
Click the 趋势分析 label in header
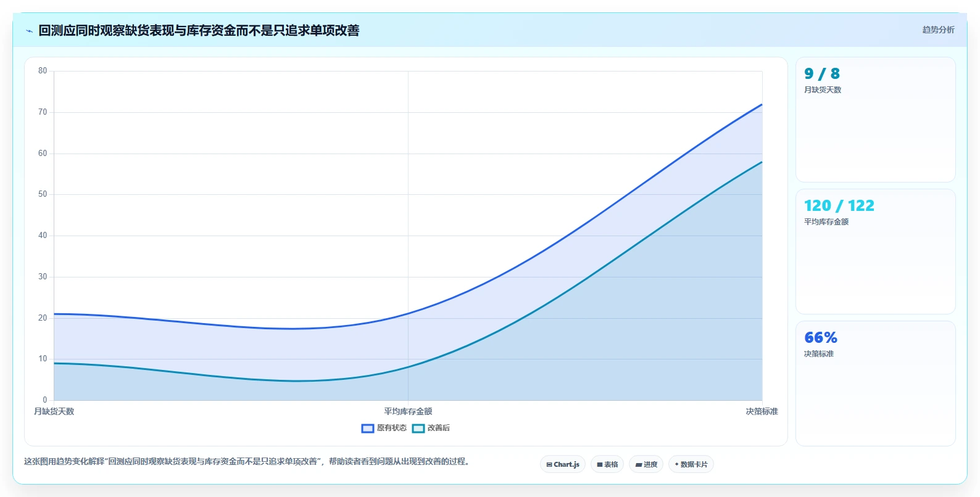click(x=938, y=30)
